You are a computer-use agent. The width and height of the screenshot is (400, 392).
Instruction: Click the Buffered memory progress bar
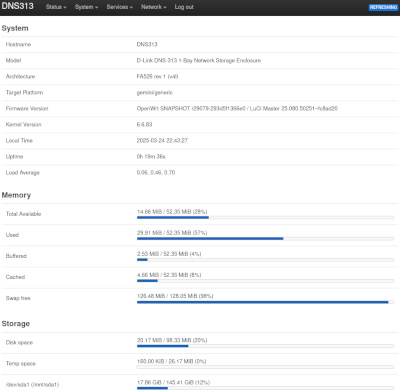[x=265, y=260]
